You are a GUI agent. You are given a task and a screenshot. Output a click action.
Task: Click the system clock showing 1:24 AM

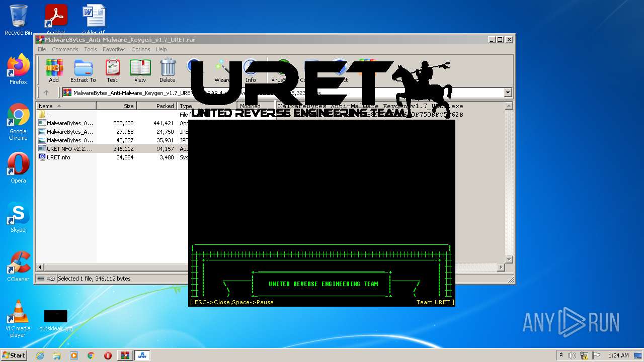pyautogui.click(x=618, y=355)
